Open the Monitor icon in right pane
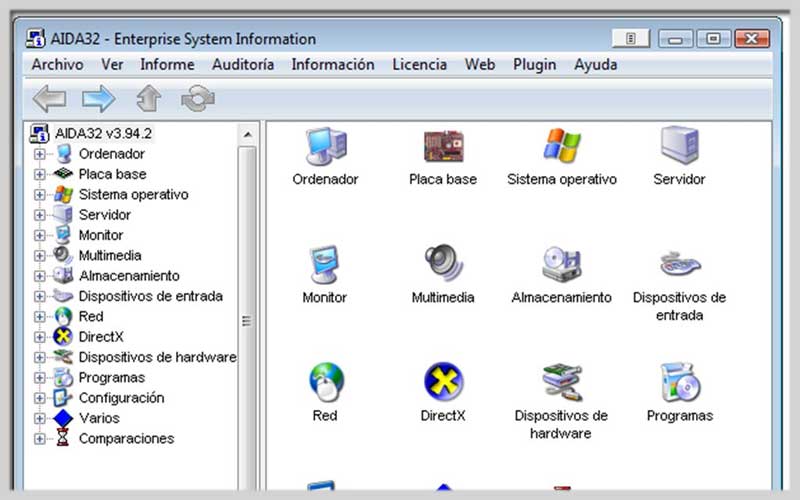Viewport: 800px width, 500px height. (324, 264)
